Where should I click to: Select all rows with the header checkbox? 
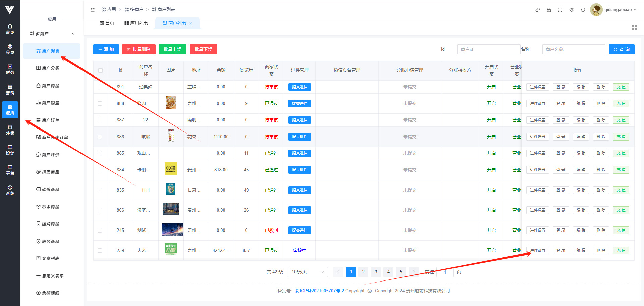point(100,70)
